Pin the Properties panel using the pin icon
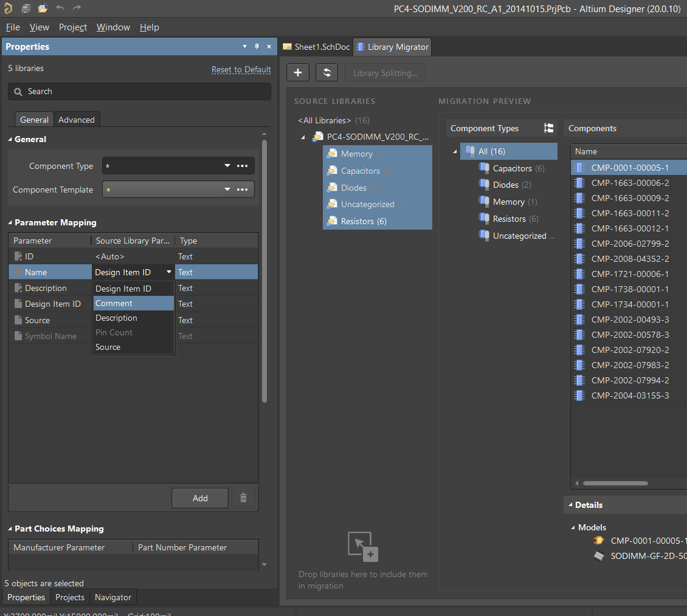The width and height of the screenshot is (687, 616). coord(257,46)
